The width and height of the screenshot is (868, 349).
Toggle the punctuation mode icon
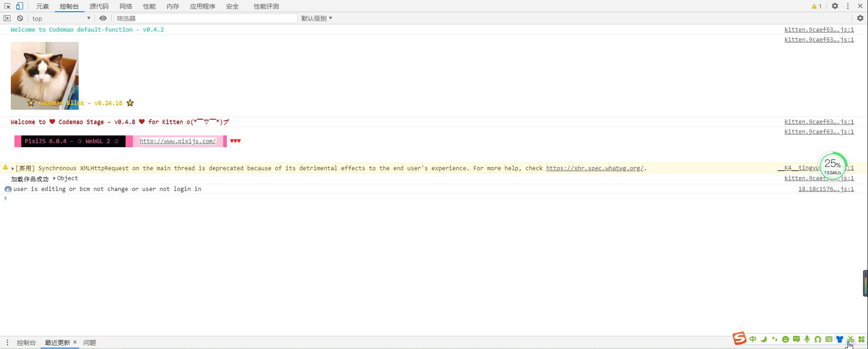tap(774, 339)
